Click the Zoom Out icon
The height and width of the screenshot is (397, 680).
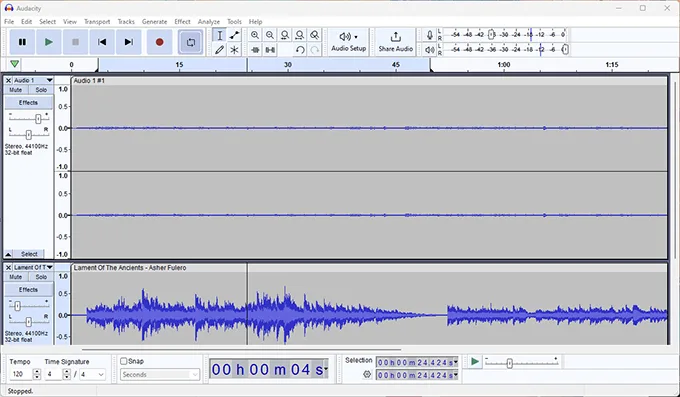[x=270, y=35]
